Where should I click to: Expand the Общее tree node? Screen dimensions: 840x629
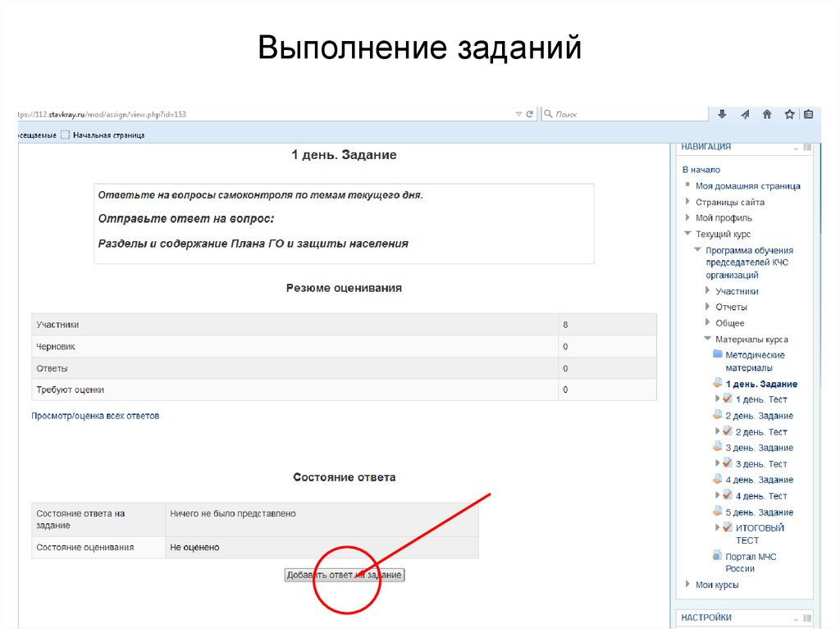click(x=707, y=322)
